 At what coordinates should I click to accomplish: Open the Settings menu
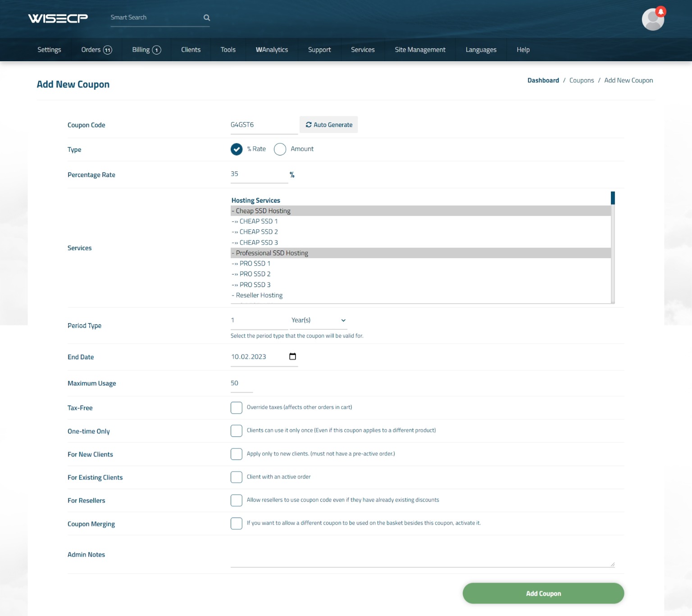coord(49,50)
